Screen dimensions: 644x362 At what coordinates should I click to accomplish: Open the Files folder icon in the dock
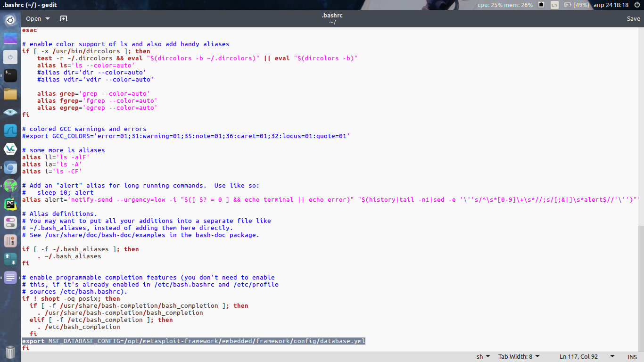tap(10, 94)
